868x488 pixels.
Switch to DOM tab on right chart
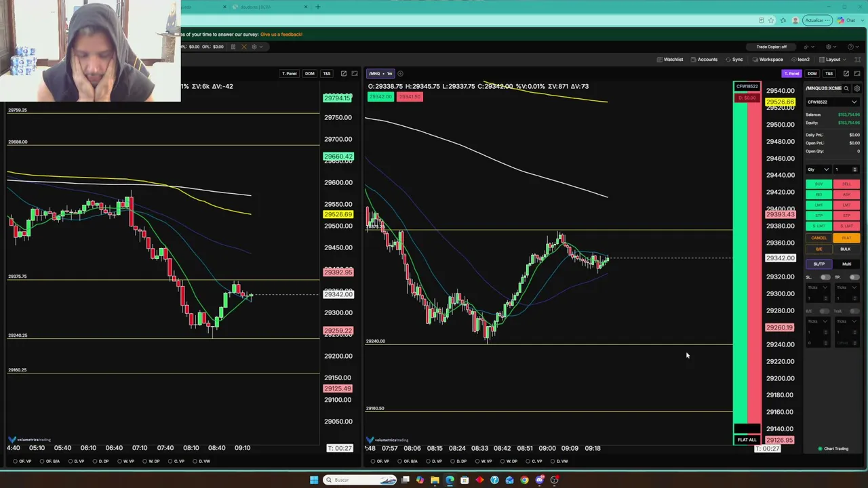(812, 73)
